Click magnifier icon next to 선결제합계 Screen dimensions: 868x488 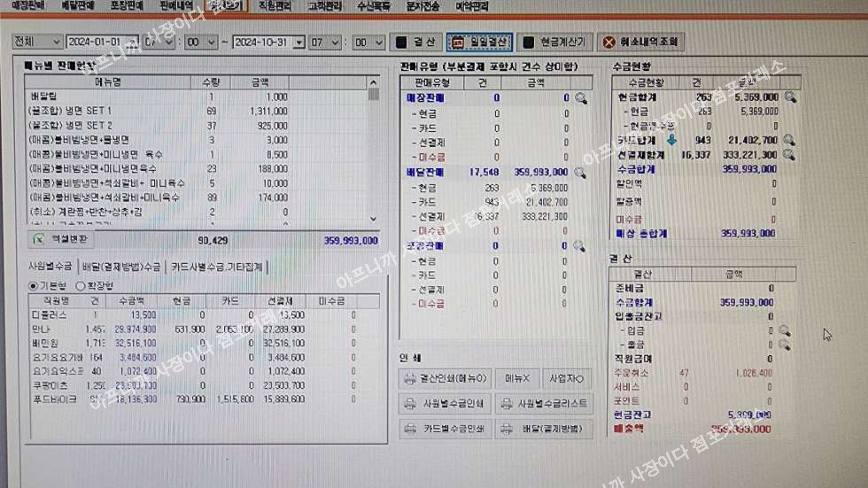[789, 154]
